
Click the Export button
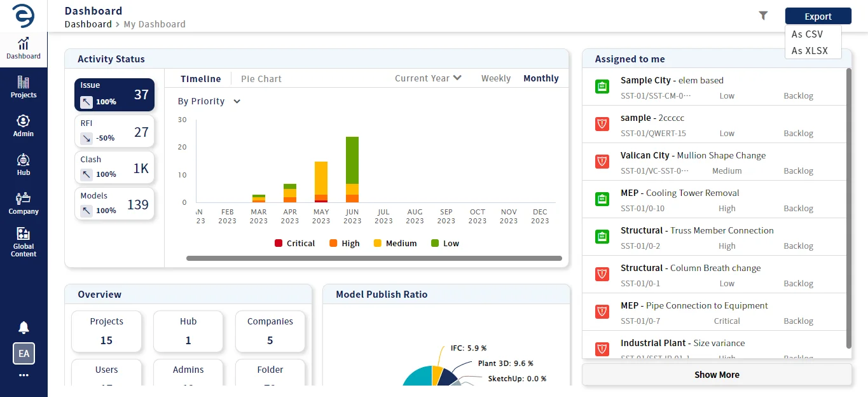pos(818,17)
